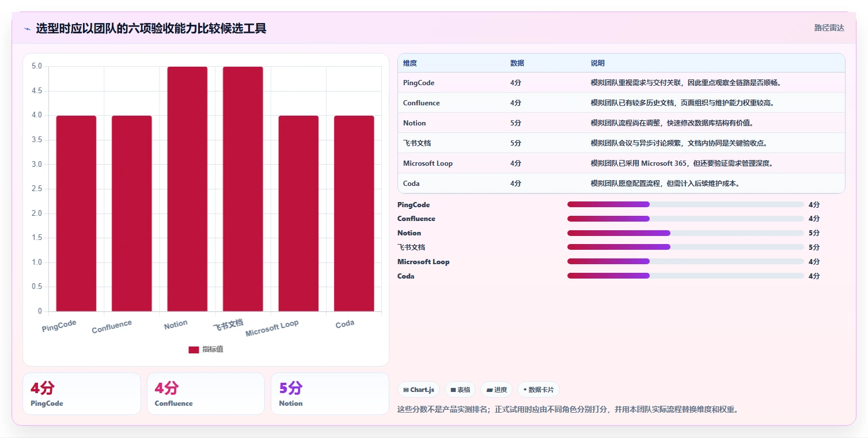Click the 飞书文档 progress bar
Viewport: 868px width, 438px height.
[x=685, y=247]
